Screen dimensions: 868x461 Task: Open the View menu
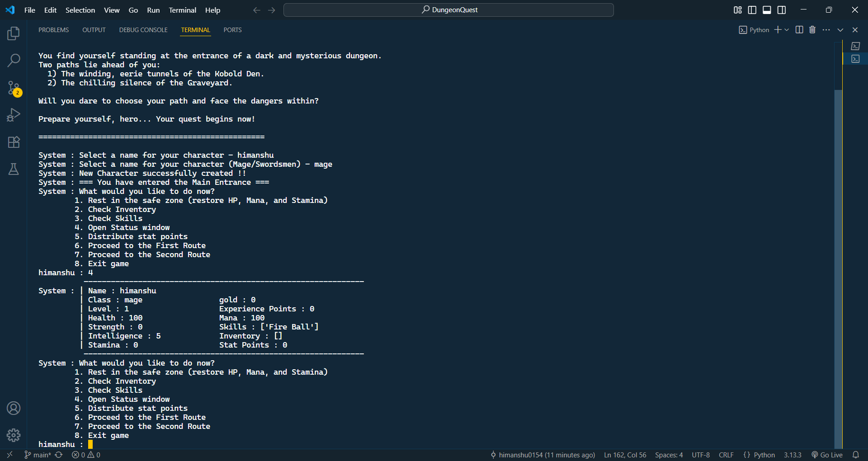[x=112, y=10]
